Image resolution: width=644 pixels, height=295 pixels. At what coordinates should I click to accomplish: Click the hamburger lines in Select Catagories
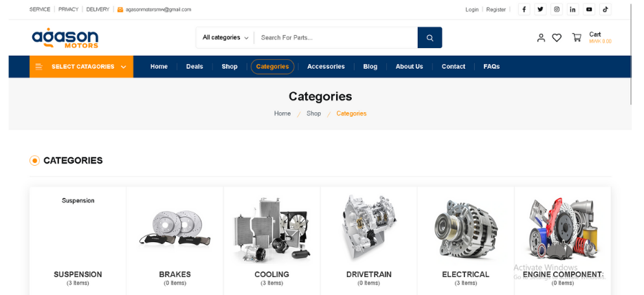point(39,67)
